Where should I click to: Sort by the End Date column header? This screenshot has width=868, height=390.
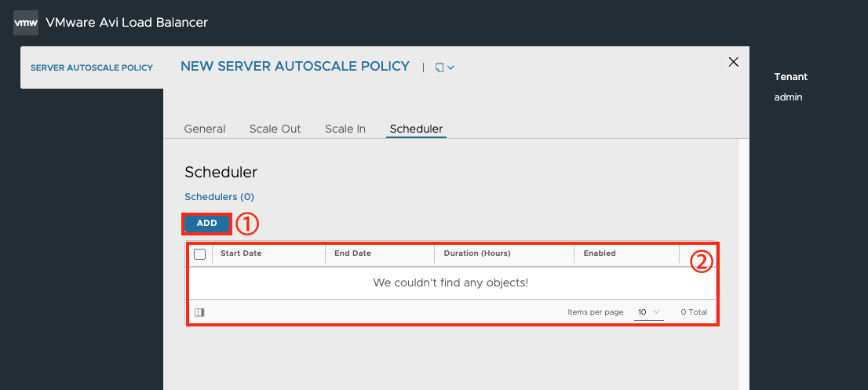pos(352,253)
